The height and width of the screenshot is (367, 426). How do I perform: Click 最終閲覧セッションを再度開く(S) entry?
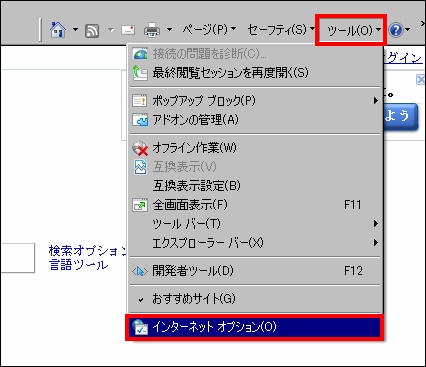(x=255, y=72)
